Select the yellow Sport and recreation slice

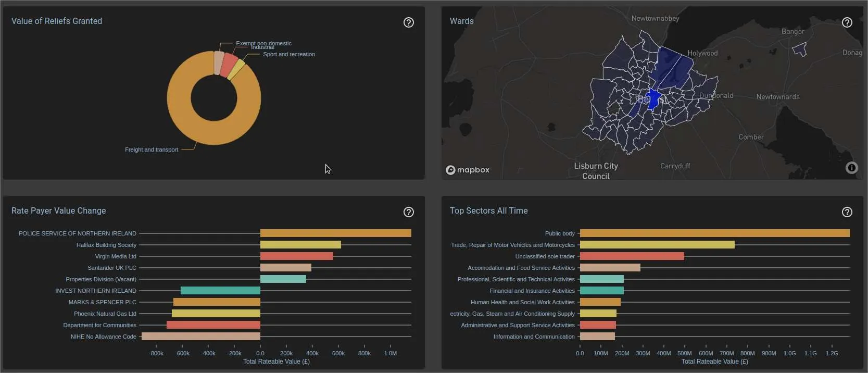[x=236, y=70]
